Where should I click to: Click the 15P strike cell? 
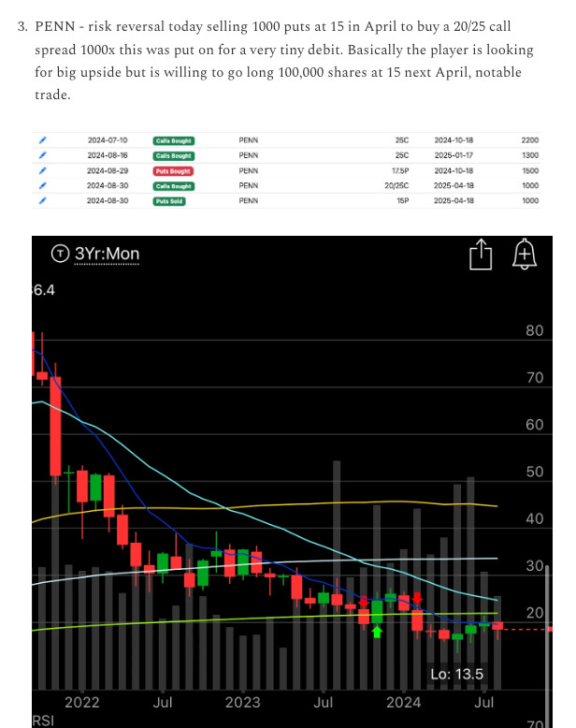click(x=403, y=200)
